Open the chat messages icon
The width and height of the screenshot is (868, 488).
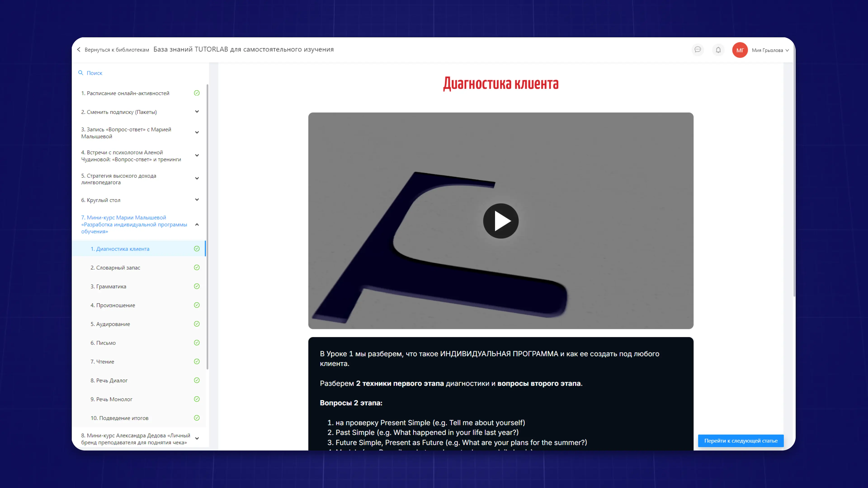[698, 50]
